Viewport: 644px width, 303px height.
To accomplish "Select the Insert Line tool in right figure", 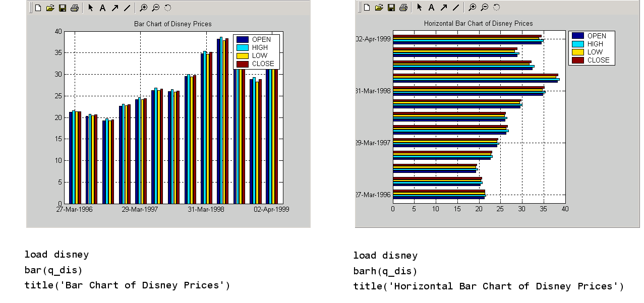I will point(456,7).
